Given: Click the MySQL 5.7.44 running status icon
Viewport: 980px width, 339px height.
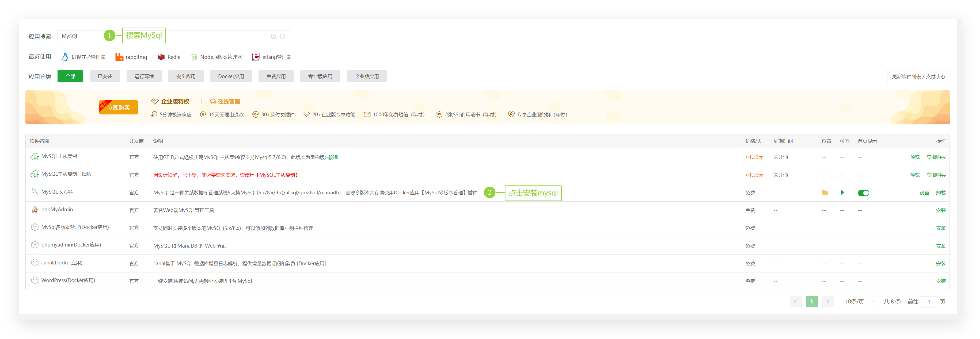Looking at the screenshot, I should (x=842, y=193).
